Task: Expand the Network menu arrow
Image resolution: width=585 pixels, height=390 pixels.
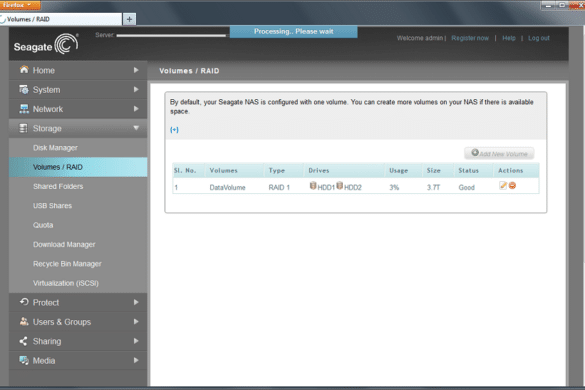Action: click(x=136, y=109)
